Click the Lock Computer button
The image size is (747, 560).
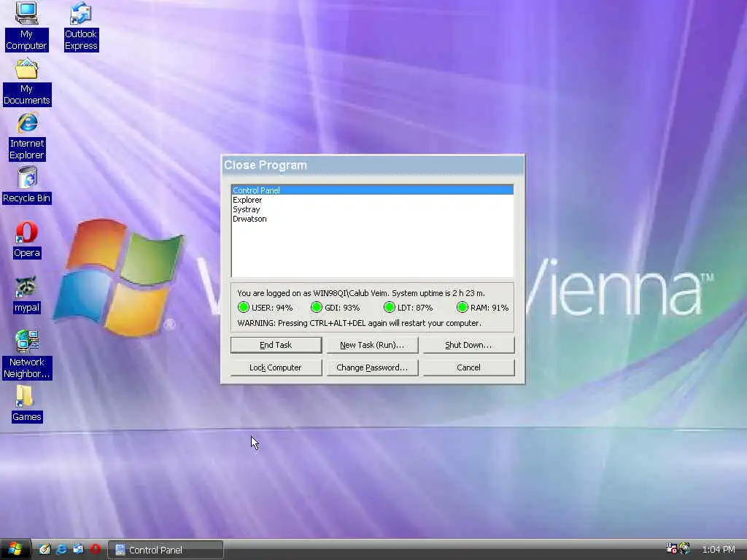point(276,367)
